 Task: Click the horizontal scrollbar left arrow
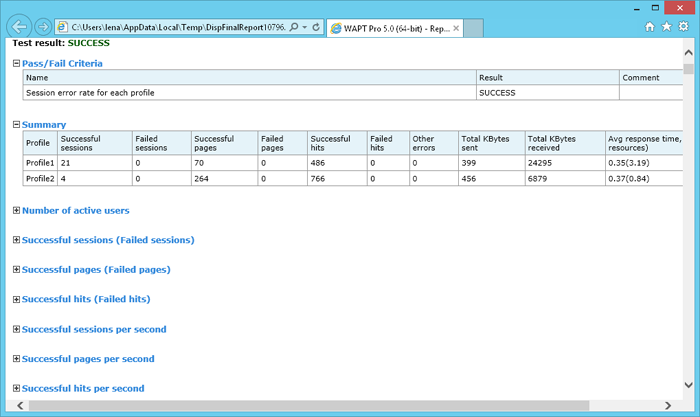20,405
